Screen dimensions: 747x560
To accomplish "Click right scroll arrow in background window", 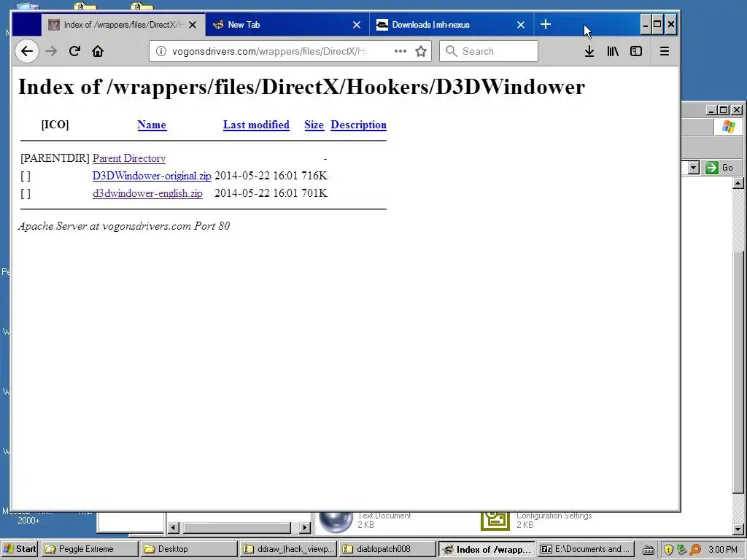I will [x=305, y=528].
